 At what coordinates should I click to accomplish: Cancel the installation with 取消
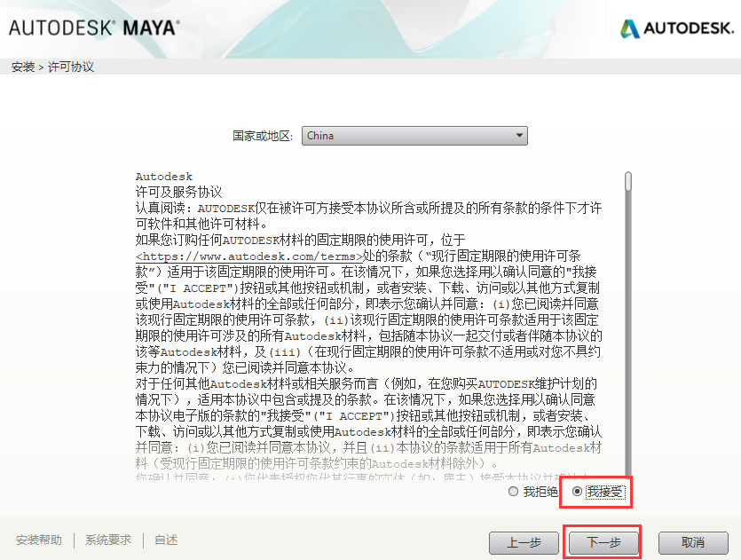coord(693,542)
